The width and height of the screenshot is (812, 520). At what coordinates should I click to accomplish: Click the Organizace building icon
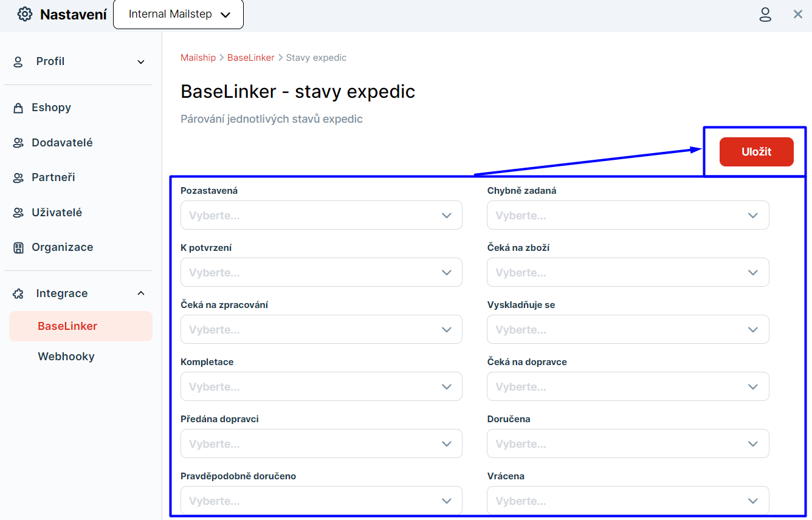[18, 248]
